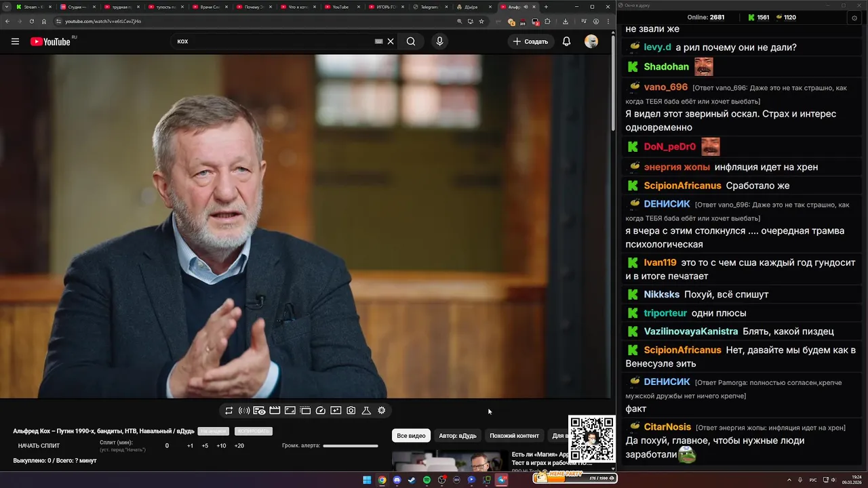Click the "КОПИРОВАТЬ" button near video title

(x=253, y=432)
